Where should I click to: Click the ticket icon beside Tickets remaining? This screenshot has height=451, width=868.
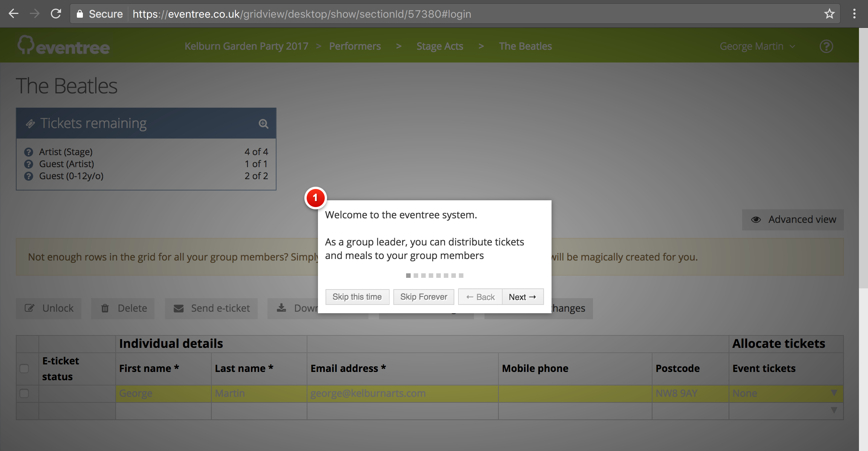pos(30,123)
